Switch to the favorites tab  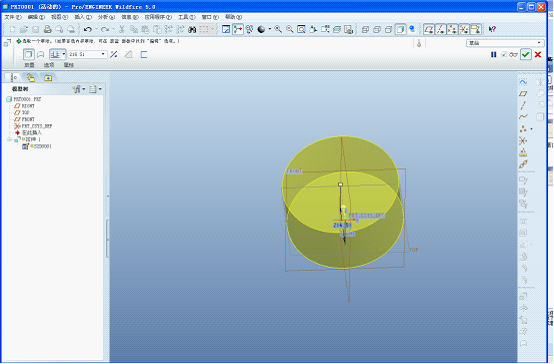tap(48, 77)
